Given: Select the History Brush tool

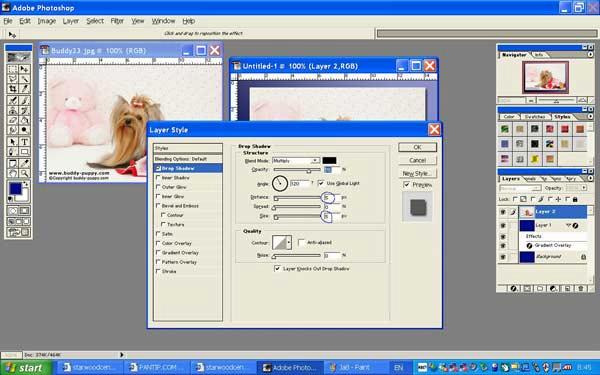Looking at the screenshot, I should click(24, 111).
